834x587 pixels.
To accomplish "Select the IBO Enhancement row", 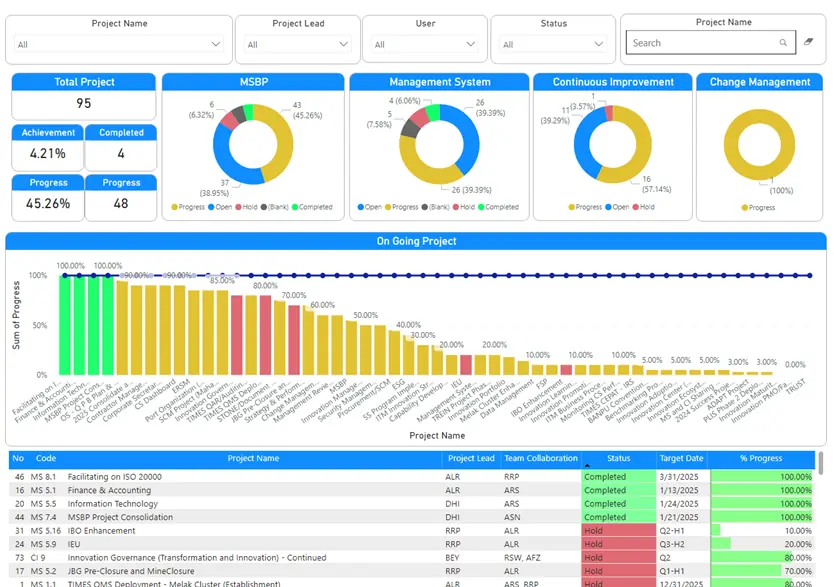I will [412, 531].
